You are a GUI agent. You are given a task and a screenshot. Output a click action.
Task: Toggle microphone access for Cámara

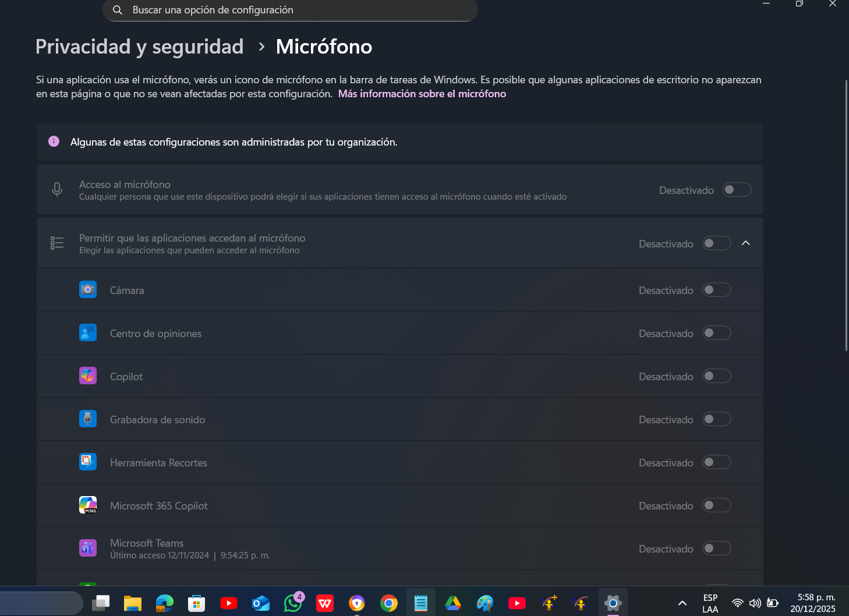click(716, 289)
